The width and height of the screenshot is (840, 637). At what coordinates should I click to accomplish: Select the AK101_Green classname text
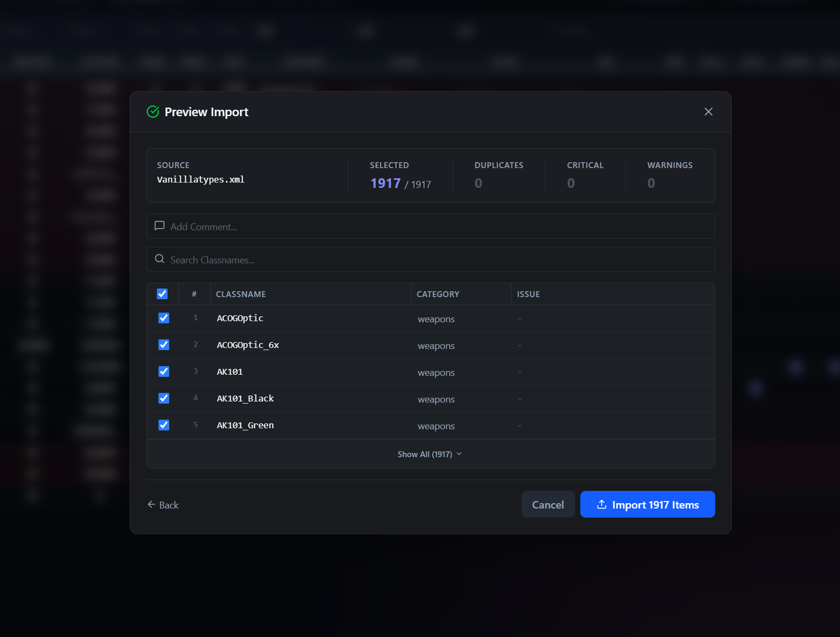click(x=245, y=426)
